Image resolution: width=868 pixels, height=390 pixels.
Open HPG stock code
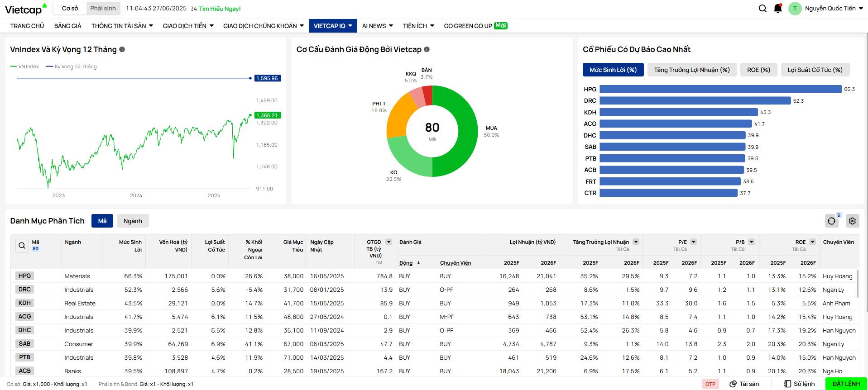(x=24, y=276)
